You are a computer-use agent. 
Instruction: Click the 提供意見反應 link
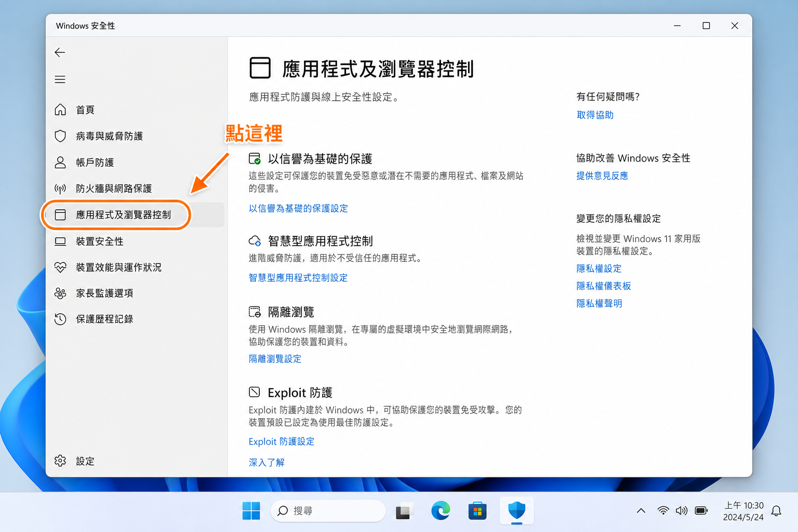602,176
